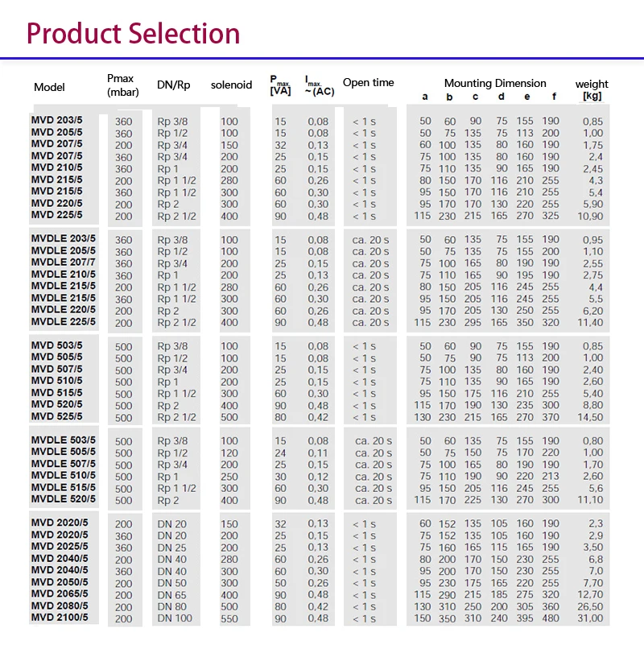
Task: Click the Open time column header
Action: (369, 82)
